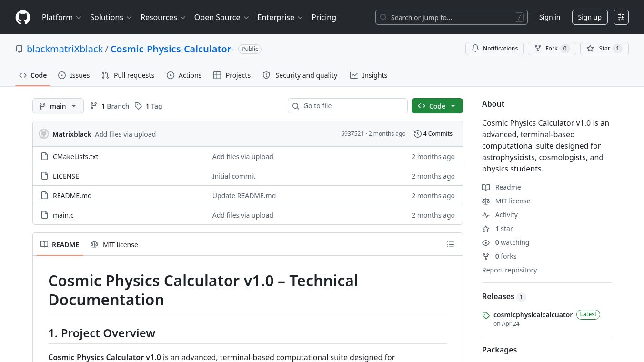
Task: Click the Matrixblack avatar image
Action: (x=44, y=134)
